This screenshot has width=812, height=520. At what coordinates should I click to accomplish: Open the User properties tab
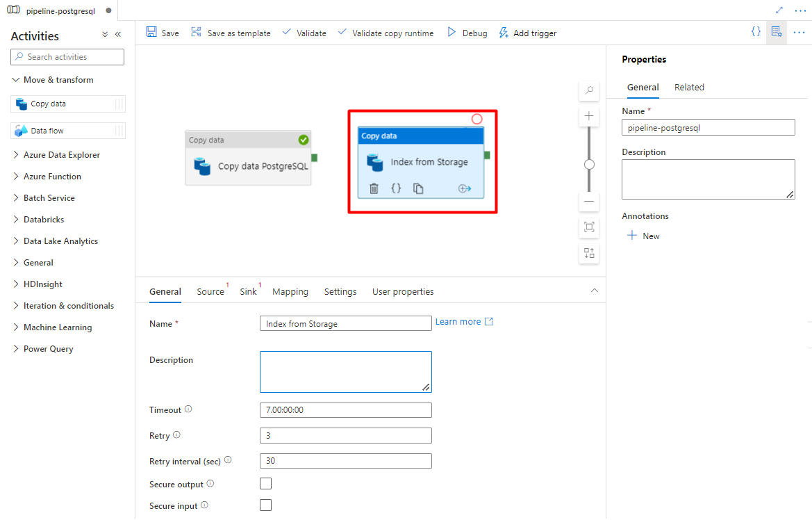point(403,292)
